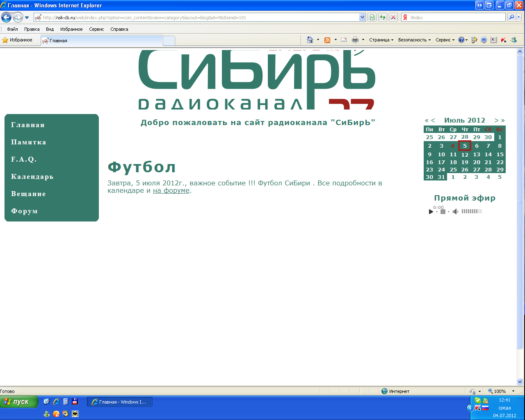
Task: Play the live radio stream
Action: pos(431,212)
